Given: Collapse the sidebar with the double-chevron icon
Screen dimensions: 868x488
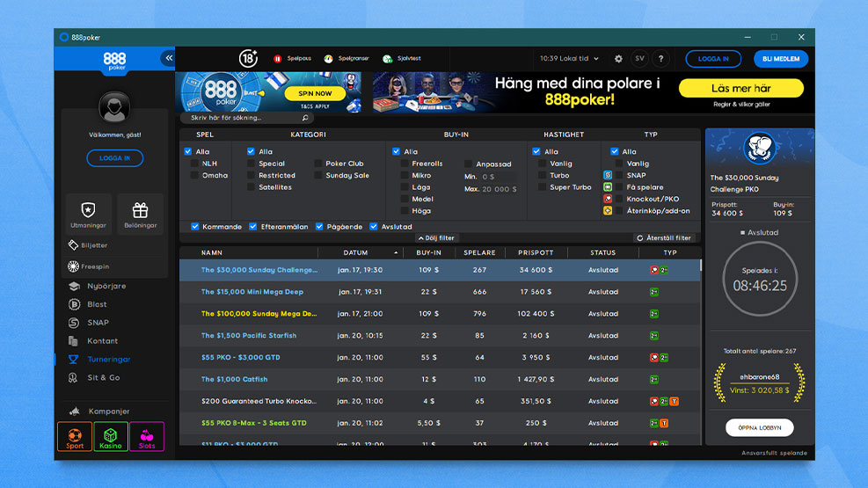Looking at the screenshot, I should tap(168, 58).
